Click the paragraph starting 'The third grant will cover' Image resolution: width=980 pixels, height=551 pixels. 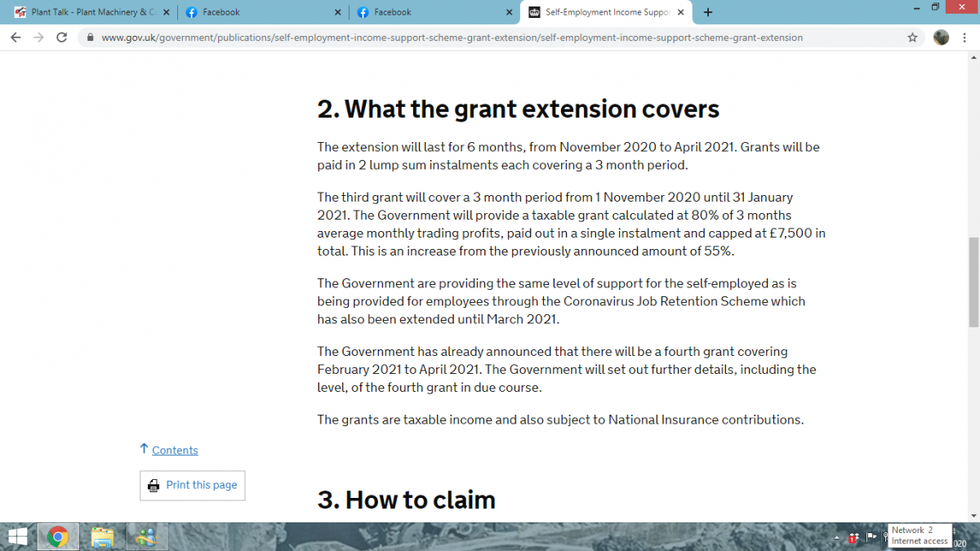coord(572,224)
